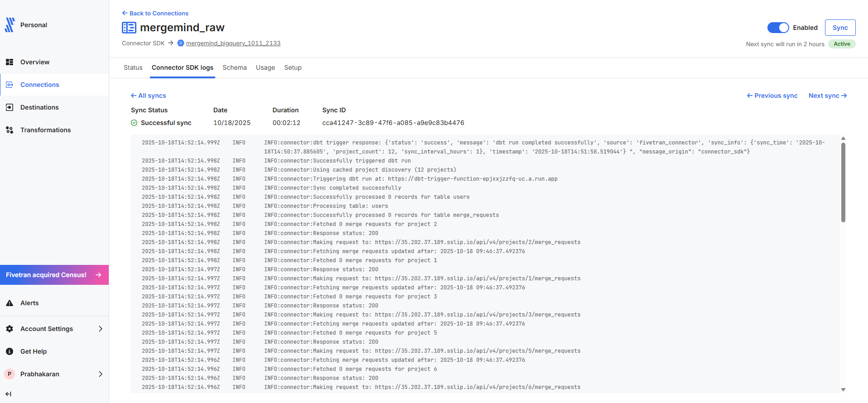Click the log scrollbar thumb
This screenshot has width=868, height=403.
pyautogui.click(x=843, y=182)
